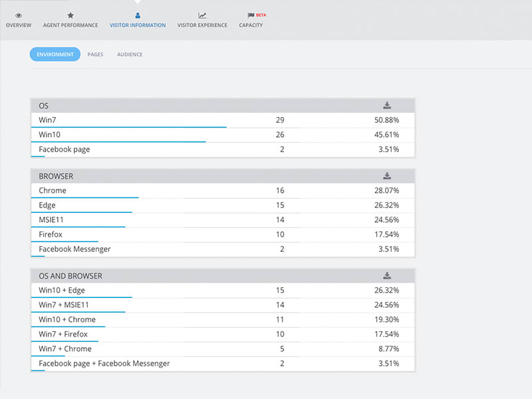Screen dimensions: 532x399
Task: Click the Visitor Experience chart icon
Action: click(202, 15)
